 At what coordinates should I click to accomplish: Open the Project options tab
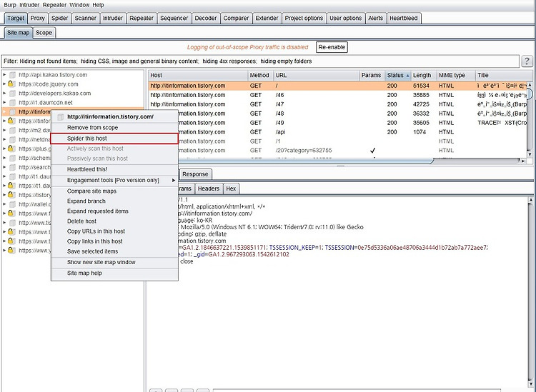point(304,18)
